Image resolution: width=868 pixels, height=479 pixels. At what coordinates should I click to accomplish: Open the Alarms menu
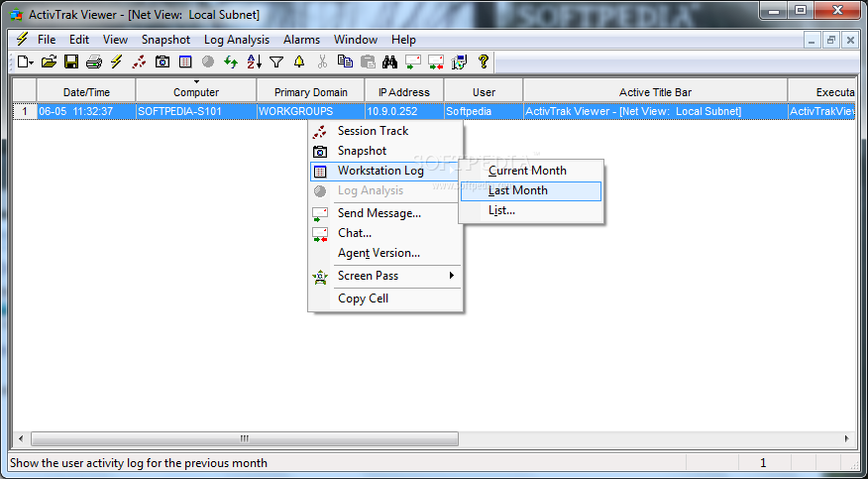point(301,40)
